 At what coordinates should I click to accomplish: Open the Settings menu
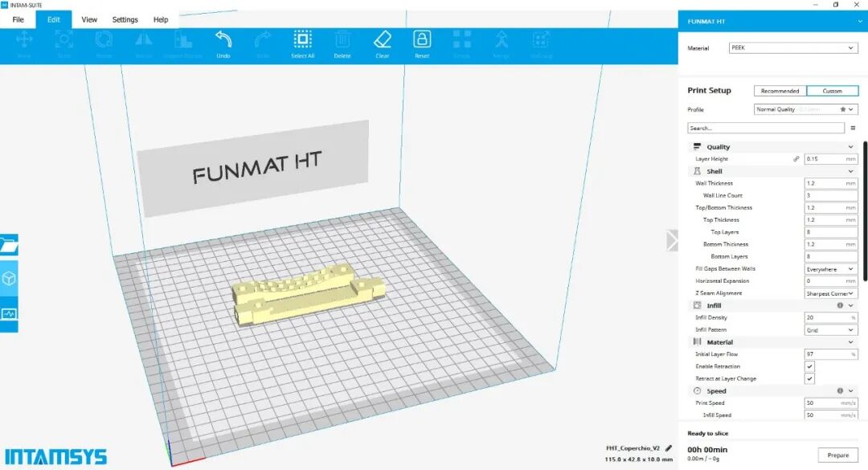coord(127,19)
